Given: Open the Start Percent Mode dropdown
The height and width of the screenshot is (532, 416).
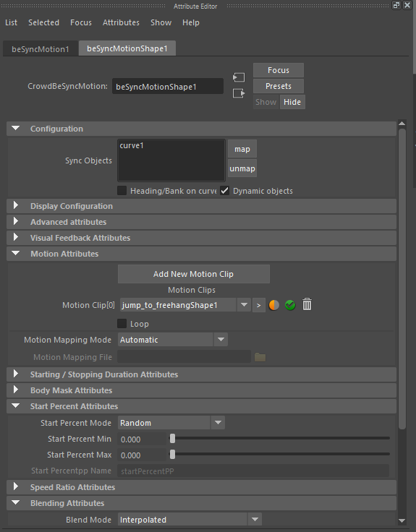Looking at the screenshot, I should [x=171, y=423].
